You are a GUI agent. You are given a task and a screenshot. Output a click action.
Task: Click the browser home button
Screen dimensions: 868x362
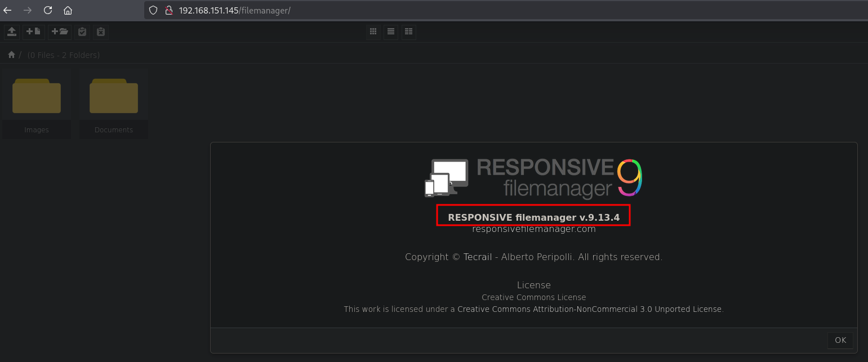(x=68, y=10)
